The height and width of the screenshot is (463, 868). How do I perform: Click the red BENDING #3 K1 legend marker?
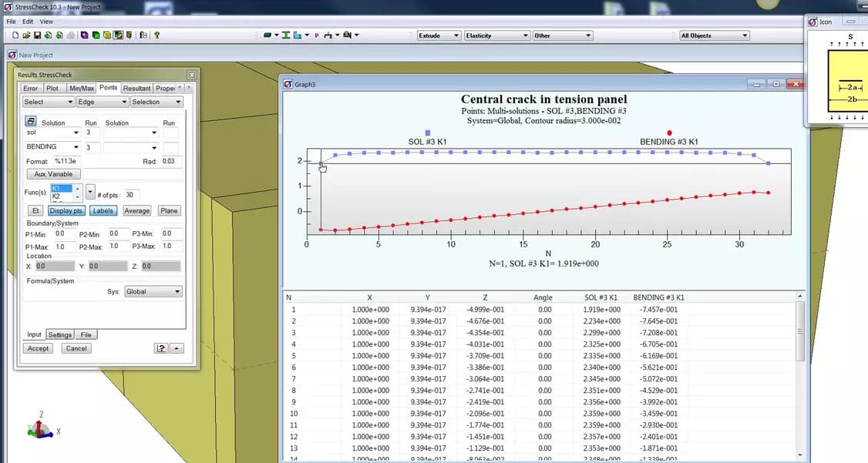(669, 133)
